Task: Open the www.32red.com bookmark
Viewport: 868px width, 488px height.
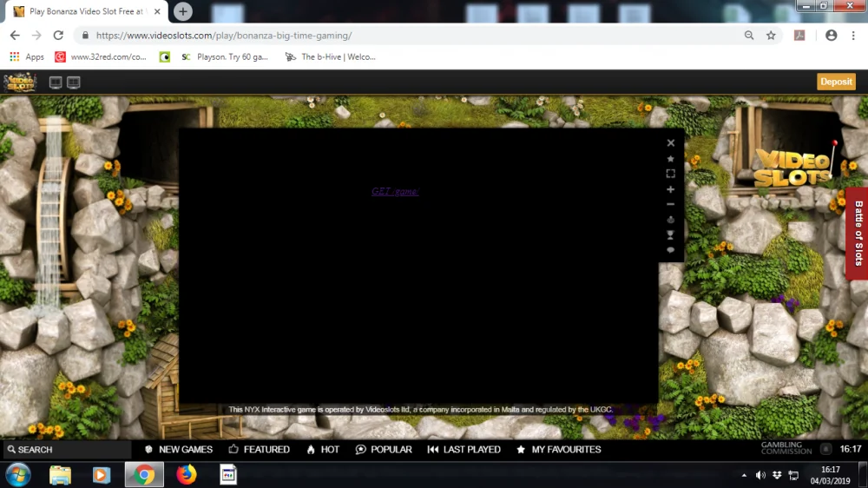Action: [101, 56]
